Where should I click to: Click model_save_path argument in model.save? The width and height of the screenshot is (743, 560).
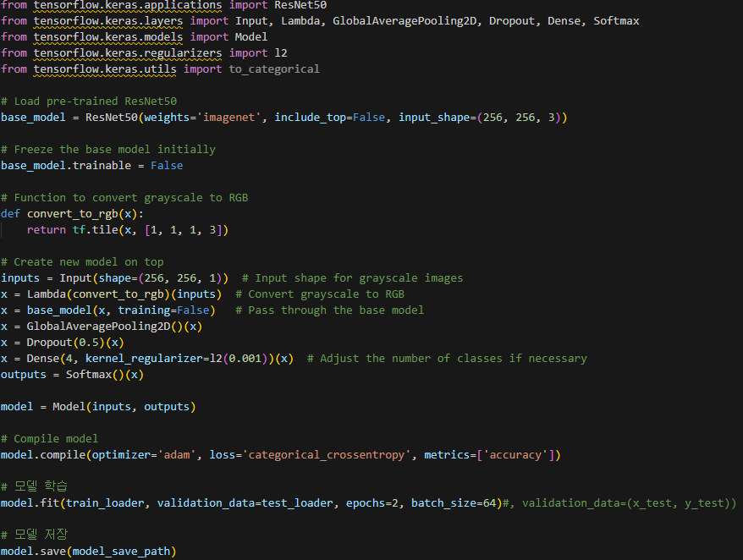click(121, 552)
